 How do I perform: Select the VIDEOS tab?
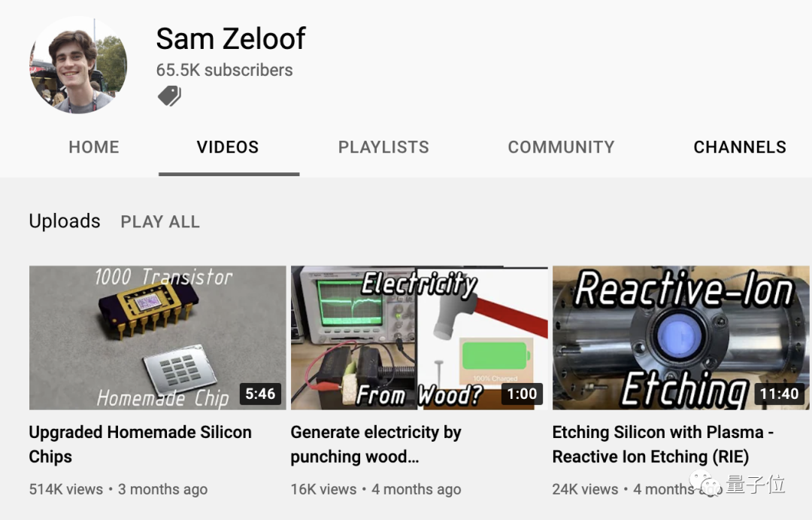click(228, 147)
